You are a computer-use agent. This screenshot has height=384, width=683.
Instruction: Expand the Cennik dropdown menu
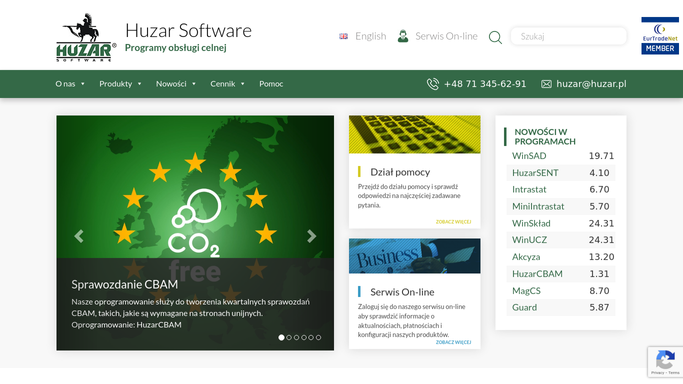(x=227, y=84)
